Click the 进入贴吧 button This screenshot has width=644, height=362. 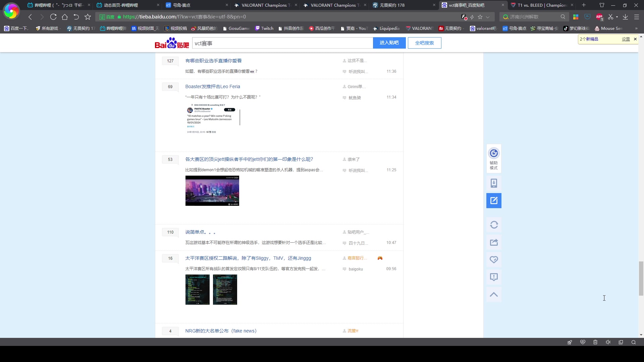coord(389,43)
